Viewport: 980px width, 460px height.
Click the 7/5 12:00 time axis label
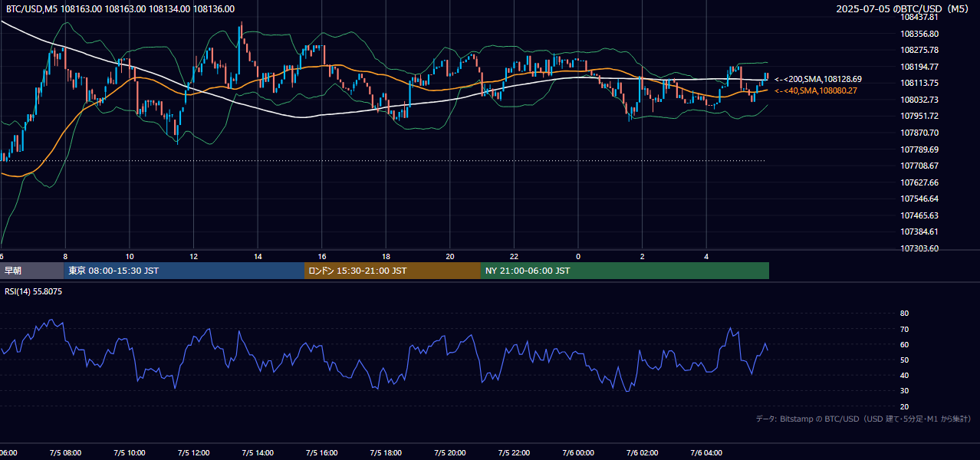193,453
